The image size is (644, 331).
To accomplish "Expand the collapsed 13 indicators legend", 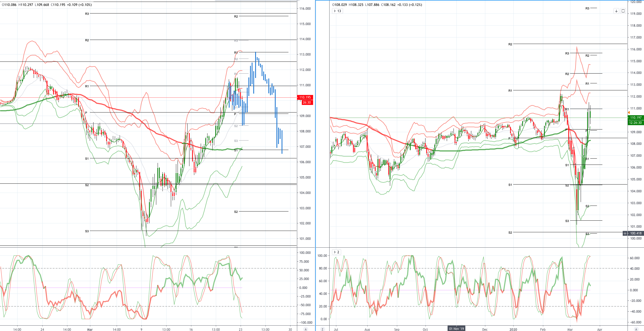I will click(x=337, y=11).
